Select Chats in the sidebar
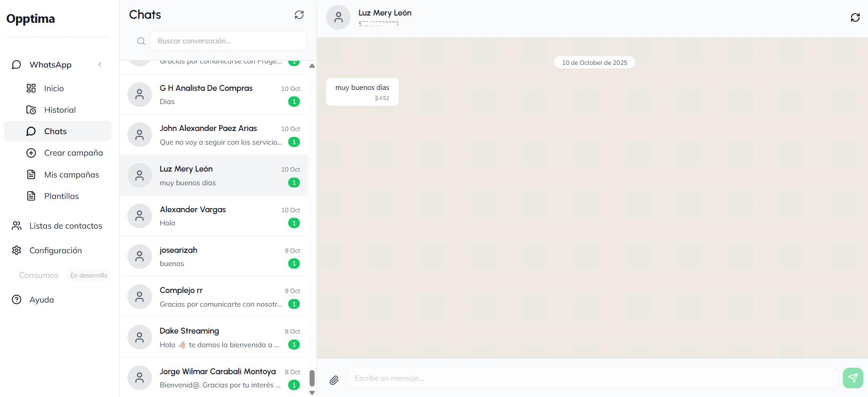This screenshot has width=868, height=397. click(58, 131)
